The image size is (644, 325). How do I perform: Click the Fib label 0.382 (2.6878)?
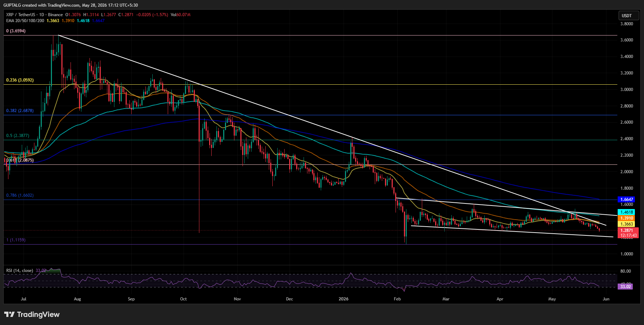[x=20, y=111]
